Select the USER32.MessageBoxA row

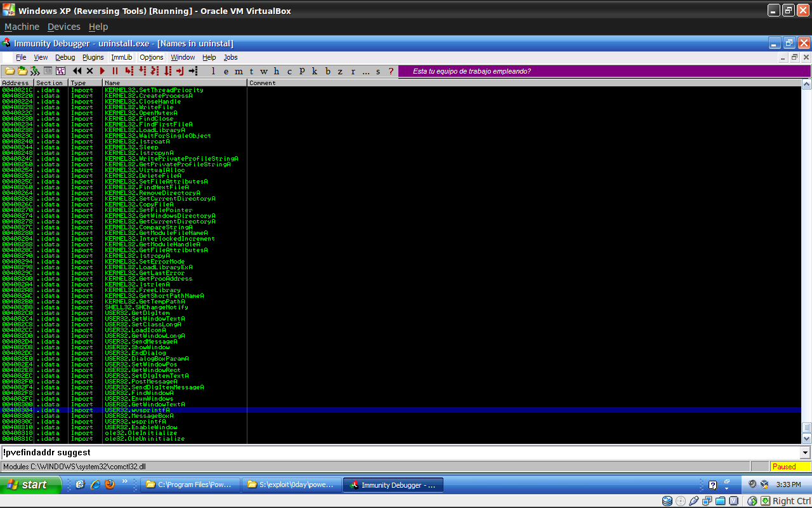point(400,416)
